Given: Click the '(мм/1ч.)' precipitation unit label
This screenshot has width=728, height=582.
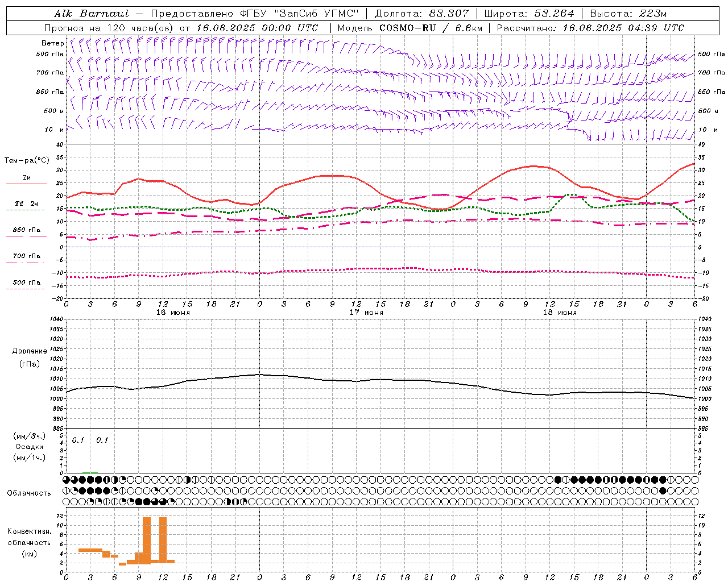Looking at the screenshot, I should click(x=30, y=458).
